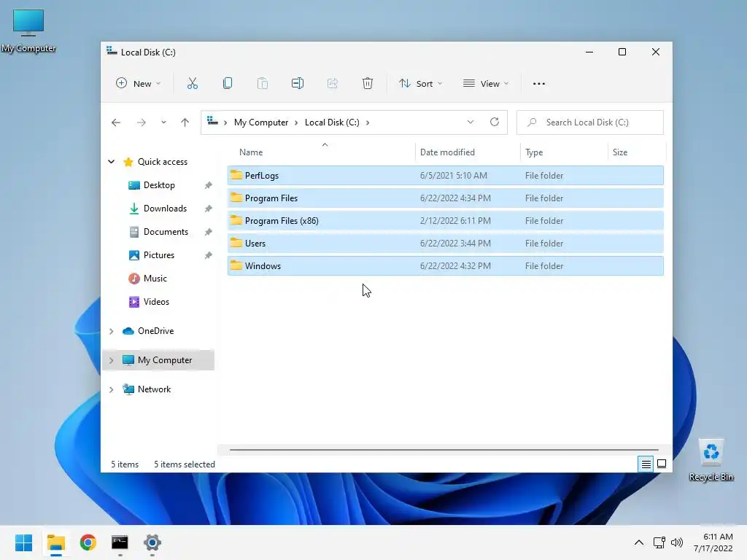The height and width of the screenshot is (560, 747).
Task: Click the PerfLogs folder icon
Action: pos(236,175)
